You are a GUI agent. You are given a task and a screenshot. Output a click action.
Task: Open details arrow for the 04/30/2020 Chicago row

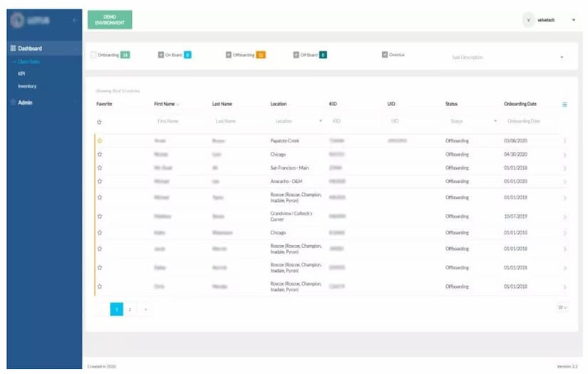point(564,155)
